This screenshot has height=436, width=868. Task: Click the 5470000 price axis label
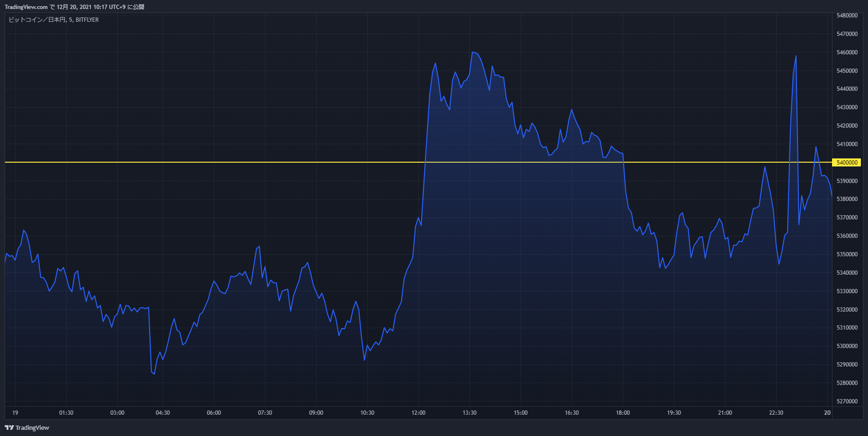pos(847,34)
